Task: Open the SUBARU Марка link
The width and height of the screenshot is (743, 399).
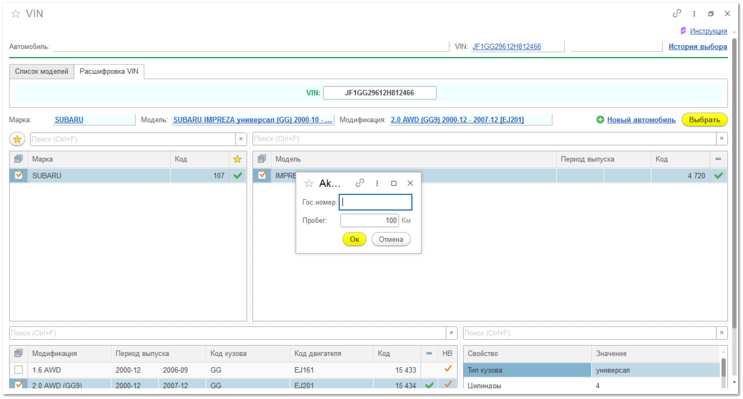Action: [x=69, y=120]
